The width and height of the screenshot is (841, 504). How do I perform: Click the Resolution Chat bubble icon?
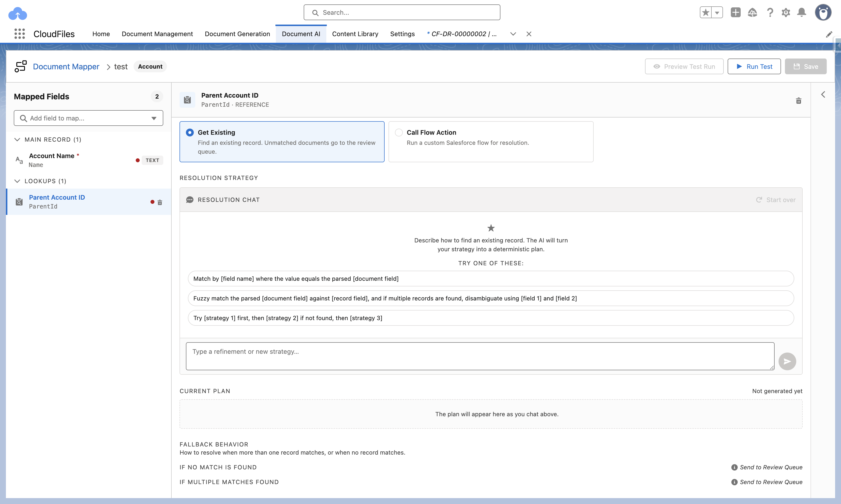(190, 200)
